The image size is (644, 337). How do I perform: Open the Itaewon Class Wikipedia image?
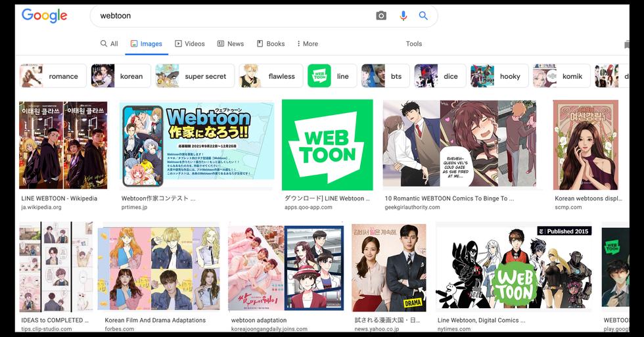(63, 145)
